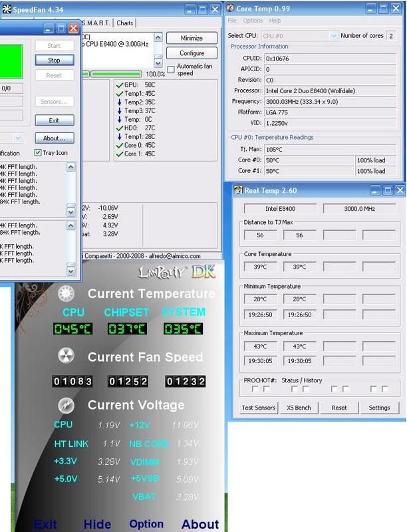Click up arrow of lower FFT log scrollbar
Screen dimensions: 407x532
(71, 225)
